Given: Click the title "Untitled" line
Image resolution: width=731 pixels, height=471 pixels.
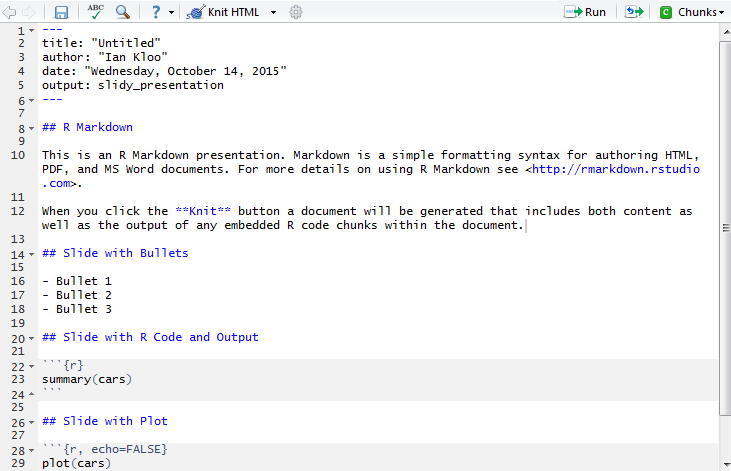Looking at the screenshot, I should coord(101,43).
